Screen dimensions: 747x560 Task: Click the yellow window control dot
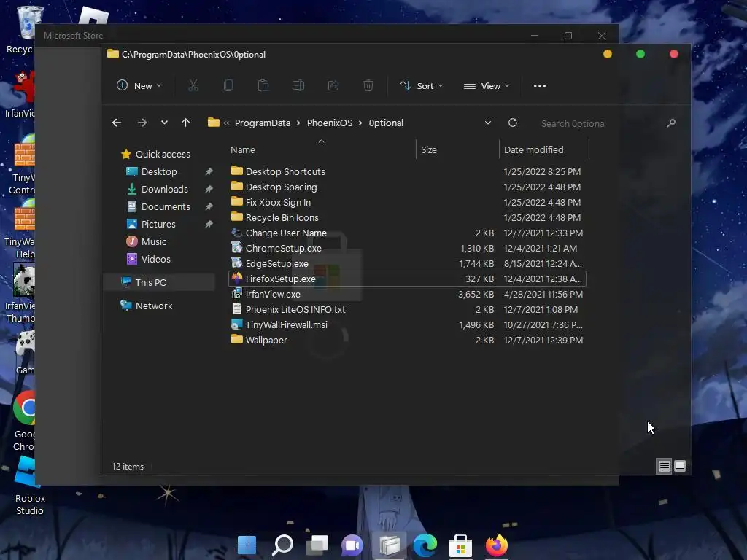click(x=608, y=54)
